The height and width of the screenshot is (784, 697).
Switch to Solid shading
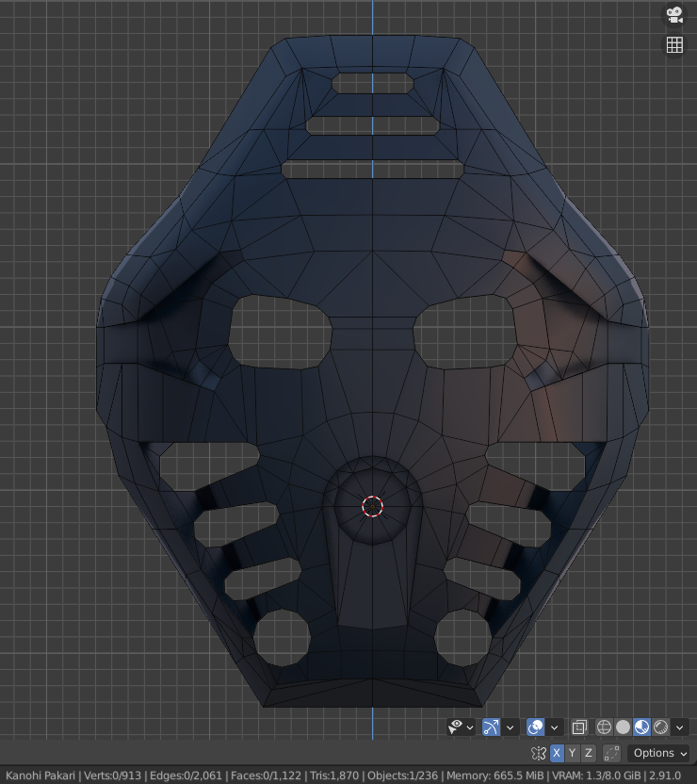(x=623, y=727)
